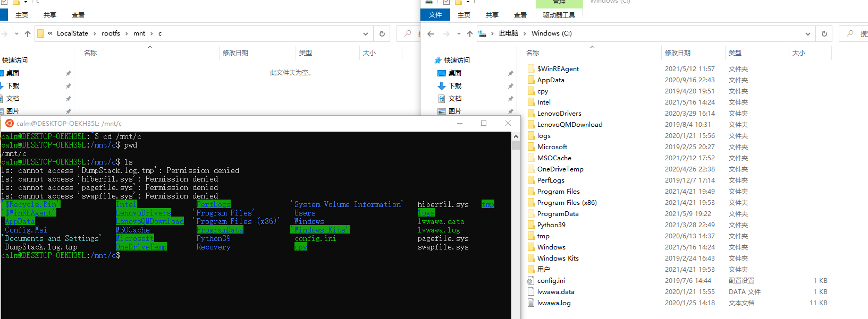Select the Intel folder icon
This screenshot has width=868, height=319.
point(530,102)
